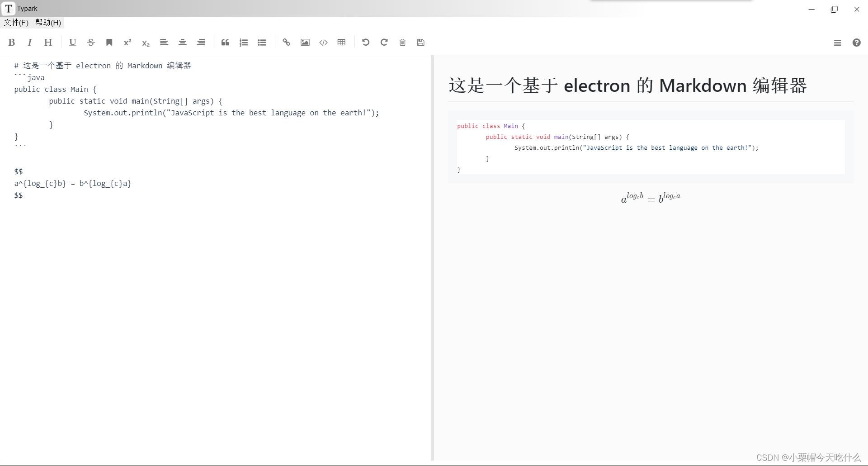
Task: Click the Typark app logo in the title bar
Action: coord(9,9)
